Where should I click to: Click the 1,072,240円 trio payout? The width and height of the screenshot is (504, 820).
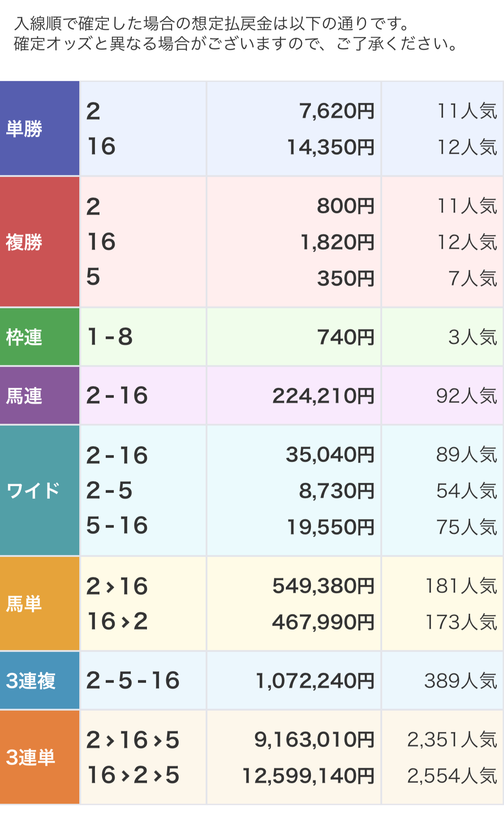(x=315, y=681)
